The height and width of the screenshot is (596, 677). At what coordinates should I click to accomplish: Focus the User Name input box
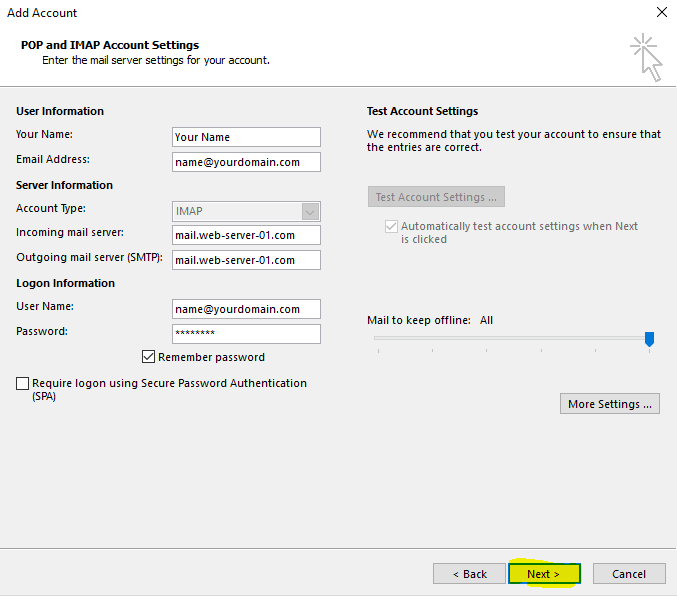pos(246,309)
